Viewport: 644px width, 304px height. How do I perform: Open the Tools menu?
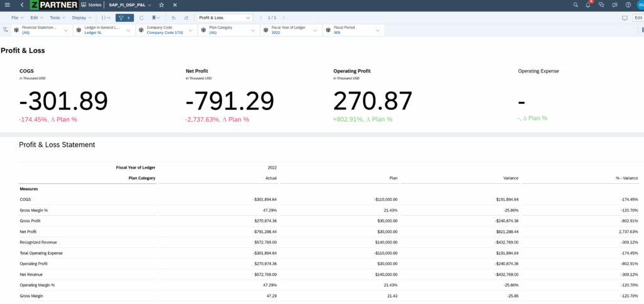pyautogui.click(x=57, y=18)
